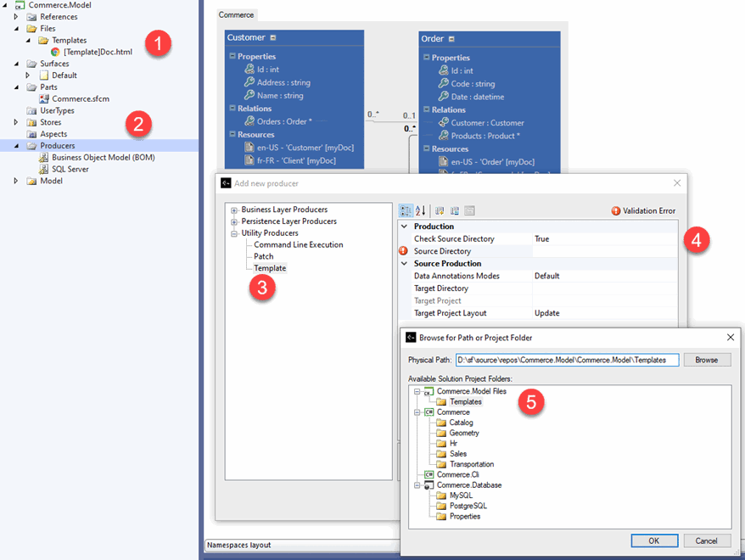This screenshot has width=745, height=560.
Task: Collapse the Customer Properties section
Action: (232, 56)
